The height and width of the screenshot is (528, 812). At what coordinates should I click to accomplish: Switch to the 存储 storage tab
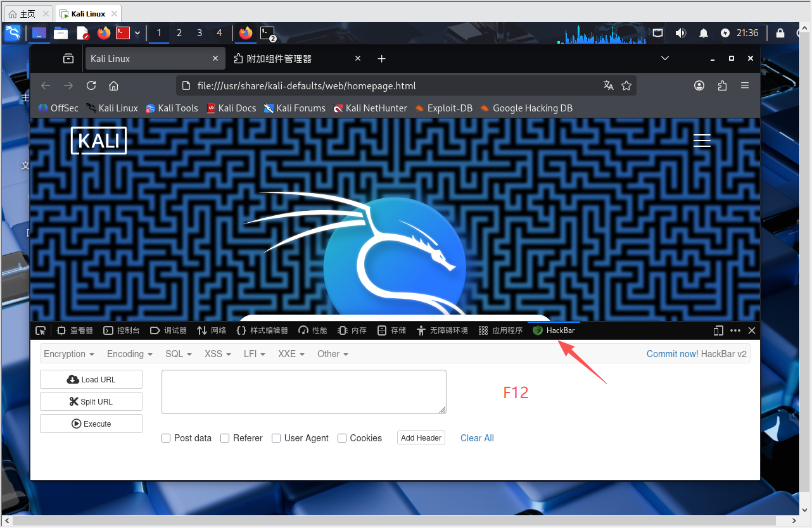(391, 330)
